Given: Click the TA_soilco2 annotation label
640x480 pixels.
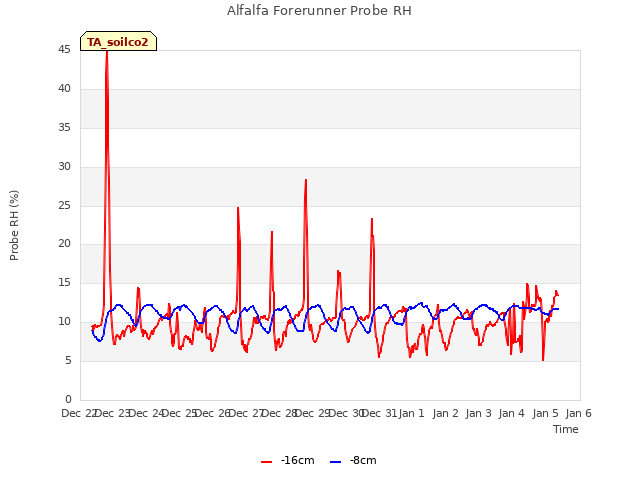Looking at the screenshot, I should click(x=118, y=42).
